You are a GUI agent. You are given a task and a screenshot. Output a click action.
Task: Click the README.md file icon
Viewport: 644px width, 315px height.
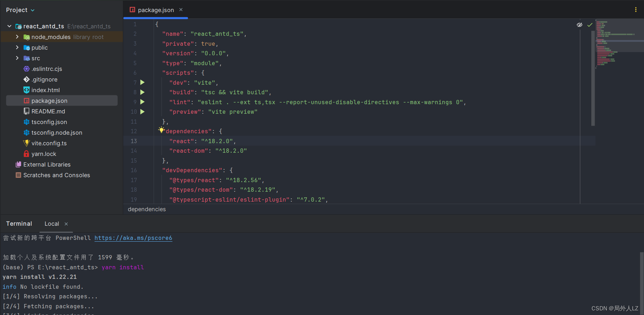[27, 111]
